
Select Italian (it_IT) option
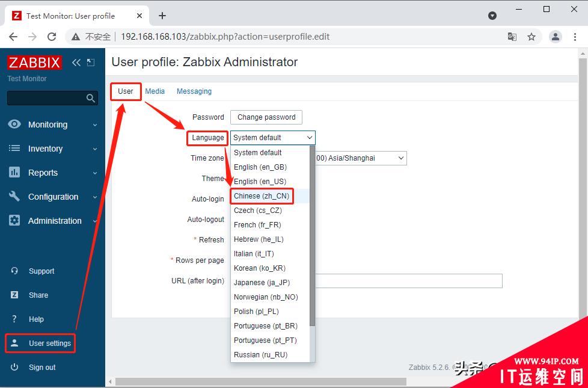coord(270,254)
